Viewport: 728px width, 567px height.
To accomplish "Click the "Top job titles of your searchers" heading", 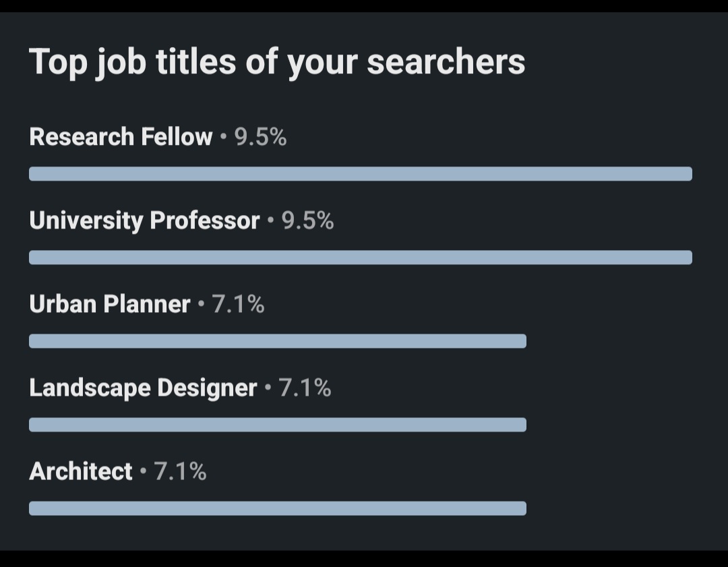I will click(276, 62).
